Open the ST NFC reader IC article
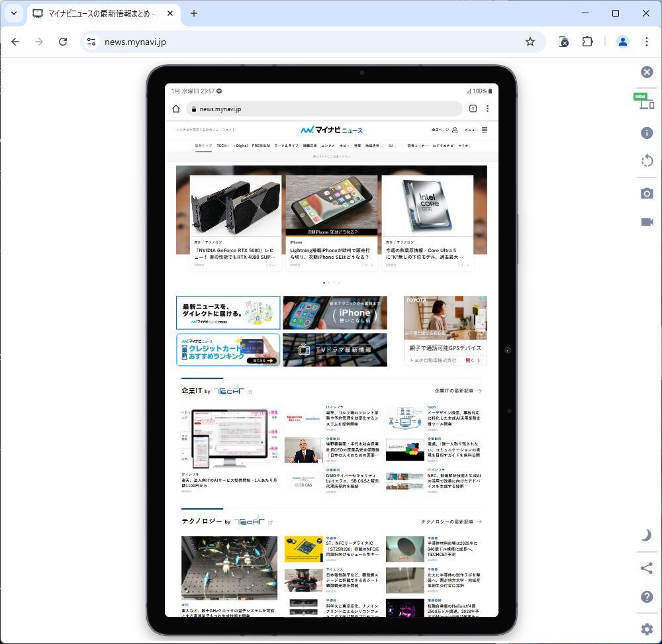Screen dimensions: 662x644 332,549
